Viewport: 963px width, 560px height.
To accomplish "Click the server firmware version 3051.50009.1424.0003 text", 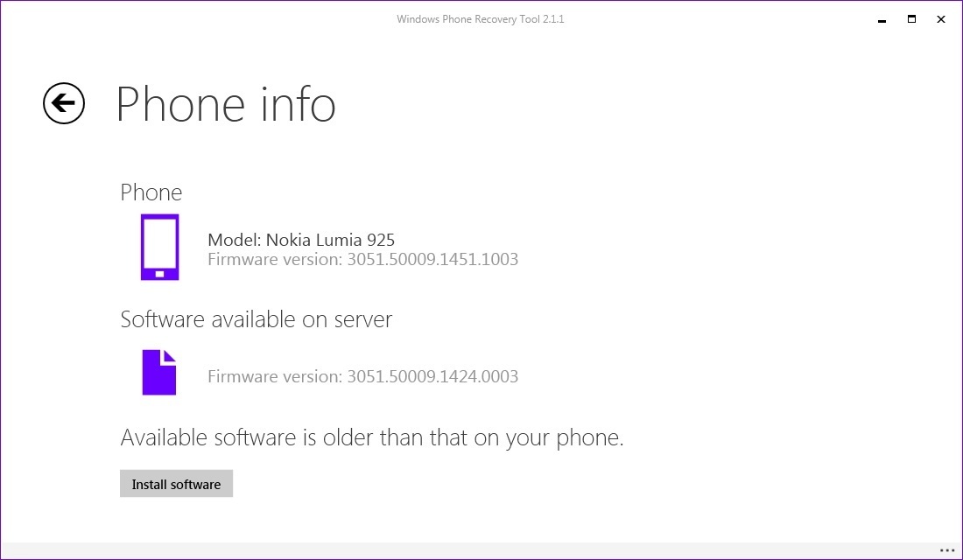I will click(x=362, y=376).
